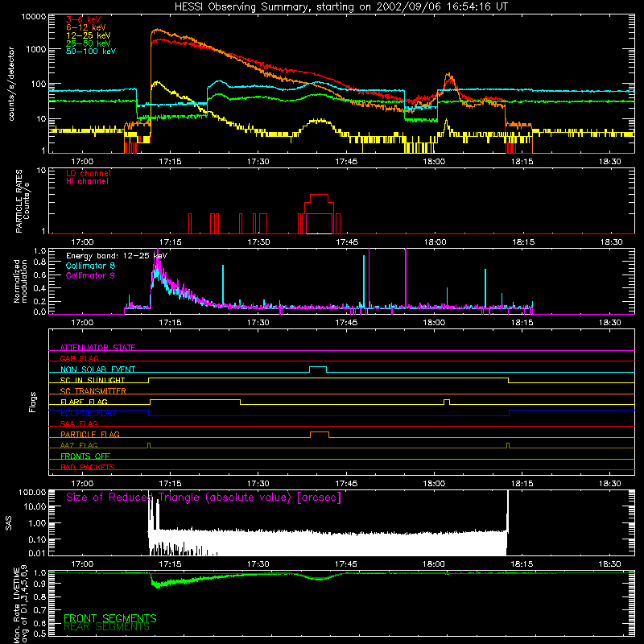Click 17:30 time label under modulation plot
This screenshot has width=644, height=644.
(x=258, y=323)
